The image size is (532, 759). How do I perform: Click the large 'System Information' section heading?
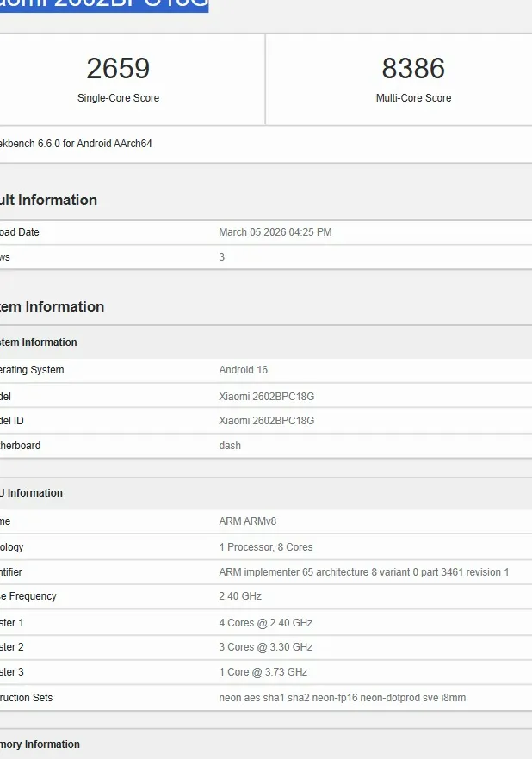click(52, 306)
